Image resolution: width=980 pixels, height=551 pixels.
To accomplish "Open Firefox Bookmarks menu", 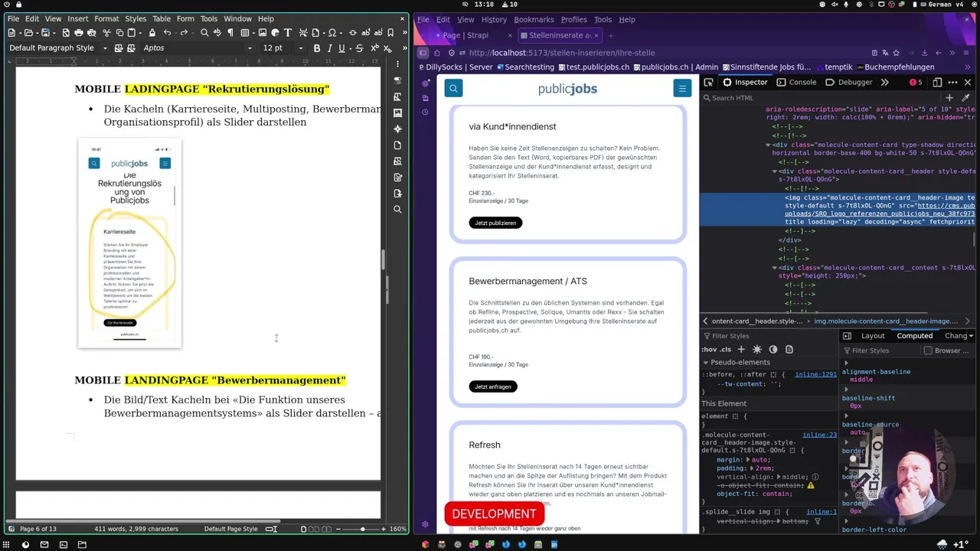I will (x=534, y=19).
